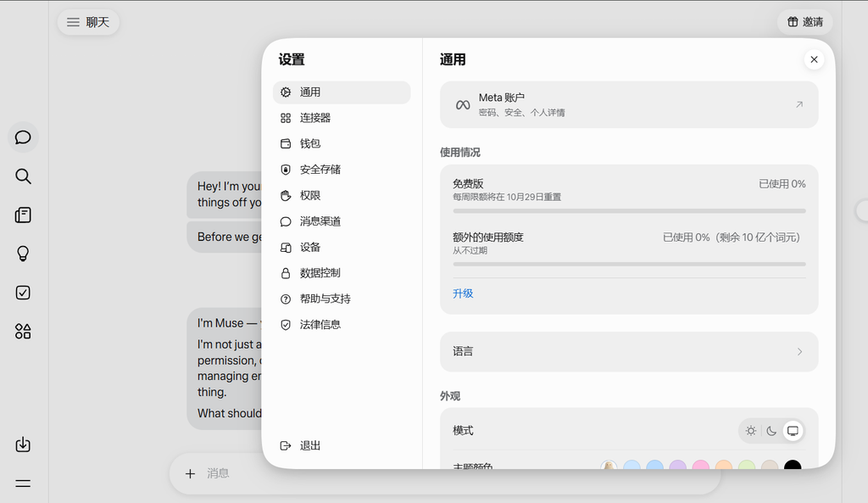Close the 设置 dialog with the X
This screenshot has height=503, width=868.
click(814, 60)
